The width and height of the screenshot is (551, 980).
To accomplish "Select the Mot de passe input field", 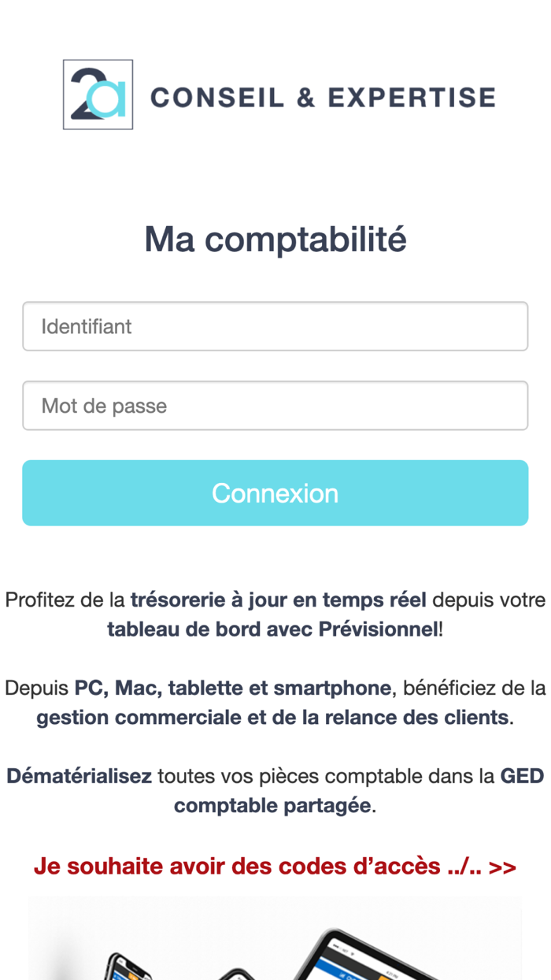I will (x=275, y=406).
